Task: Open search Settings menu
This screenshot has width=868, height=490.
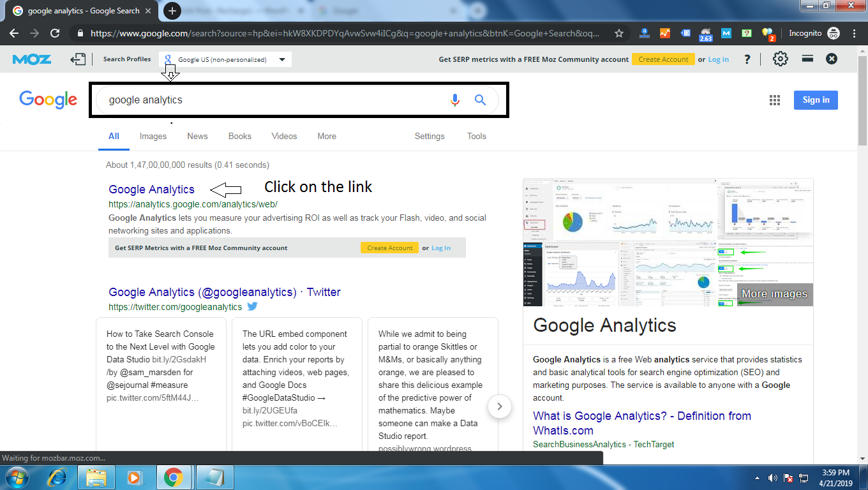Action: (430, 136)
